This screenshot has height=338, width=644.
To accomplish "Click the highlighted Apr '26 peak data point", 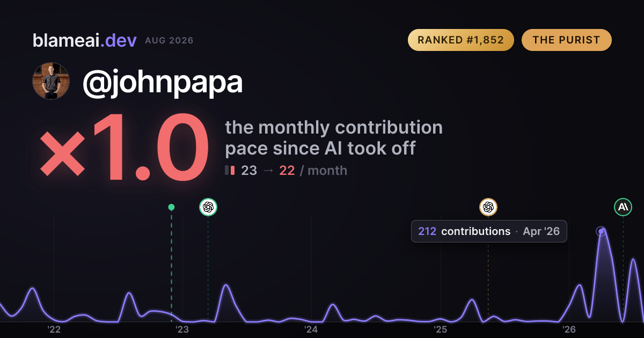I will coord(601,231).
